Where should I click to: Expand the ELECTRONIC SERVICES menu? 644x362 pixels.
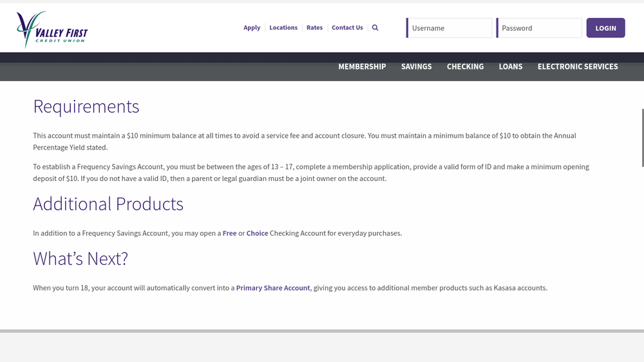(x=578, y=66)
